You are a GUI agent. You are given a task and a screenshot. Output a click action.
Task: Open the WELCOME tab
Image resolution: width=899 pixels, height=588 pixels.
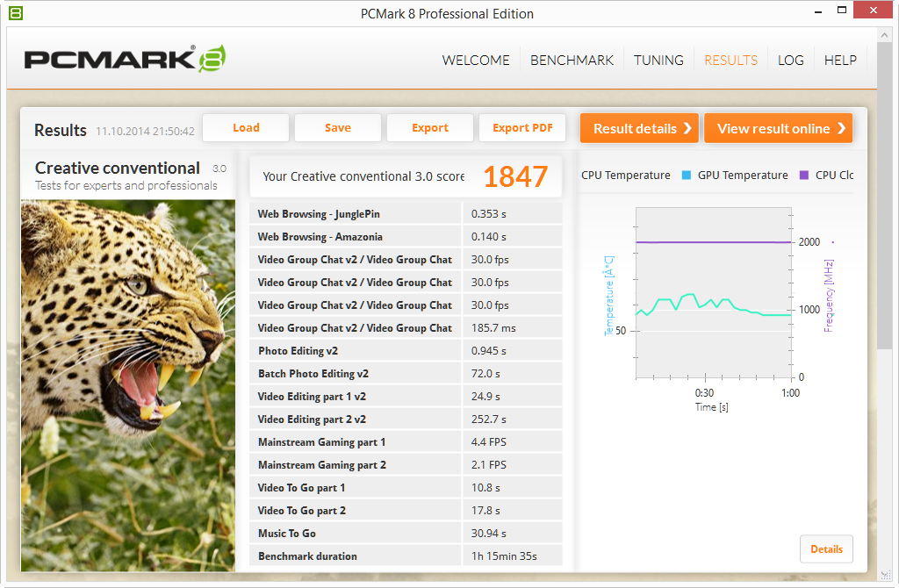pos(475,61)
